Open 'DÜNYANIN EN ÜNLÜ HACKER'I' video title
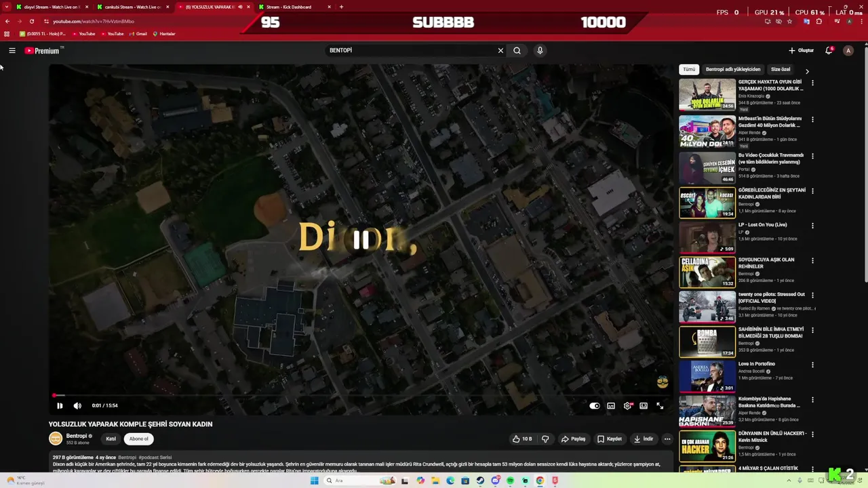This screenshot has width=868, height=488. [772, 436]
